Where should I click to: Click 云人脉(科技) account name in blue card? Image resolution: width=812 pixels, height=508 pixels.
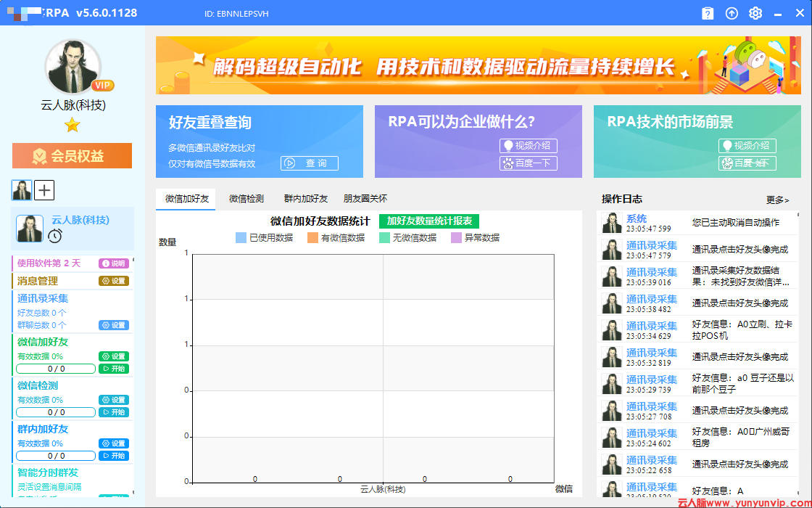(80, 221)
